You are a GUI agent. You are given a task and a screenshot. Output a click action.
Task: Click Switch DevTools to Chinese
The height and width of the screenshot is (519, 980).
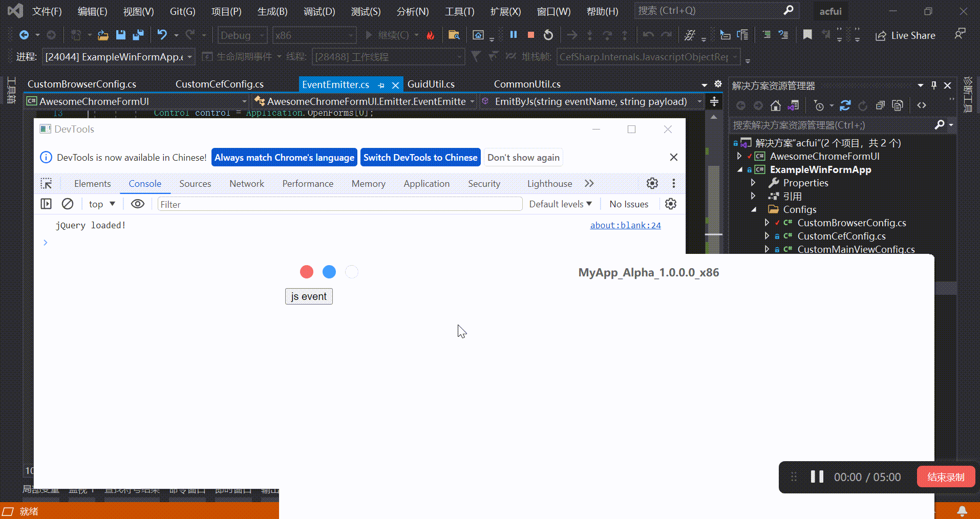(420, 157)
